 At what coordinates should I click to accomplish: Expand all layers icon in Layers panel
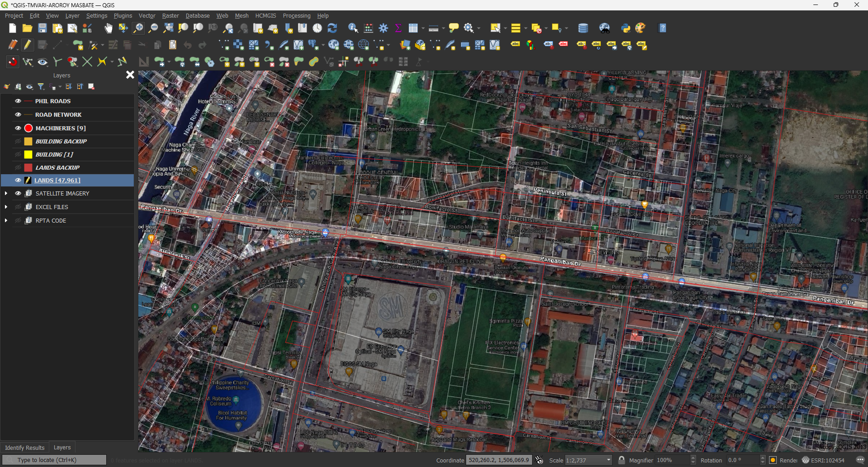(x=69, y=86)
